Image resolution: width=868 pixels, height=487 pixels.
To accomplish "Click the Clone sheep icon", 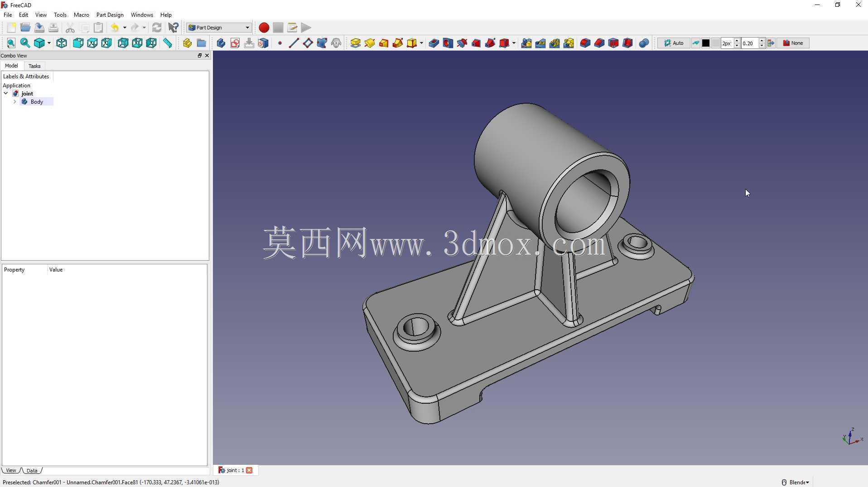I will (x=336, y=43).
